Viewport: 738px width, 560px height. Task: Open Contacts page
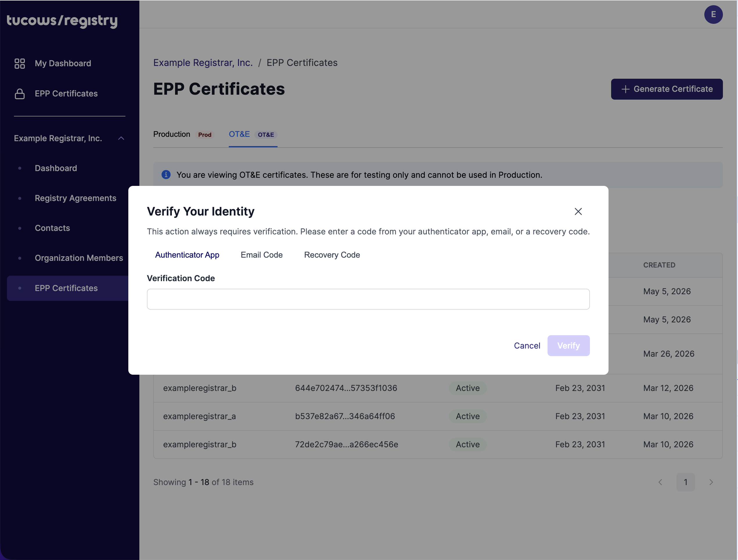[52, 228]
